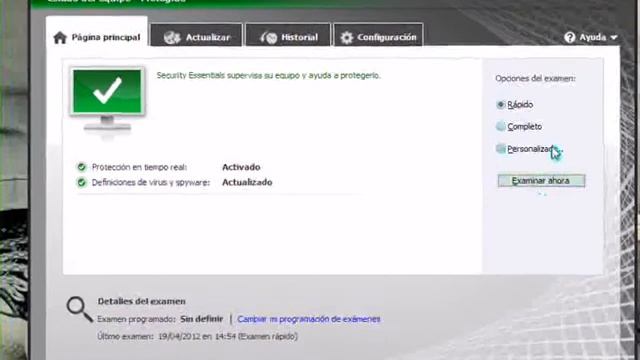Click the Actualizado status text

click(x=247, y=182)
